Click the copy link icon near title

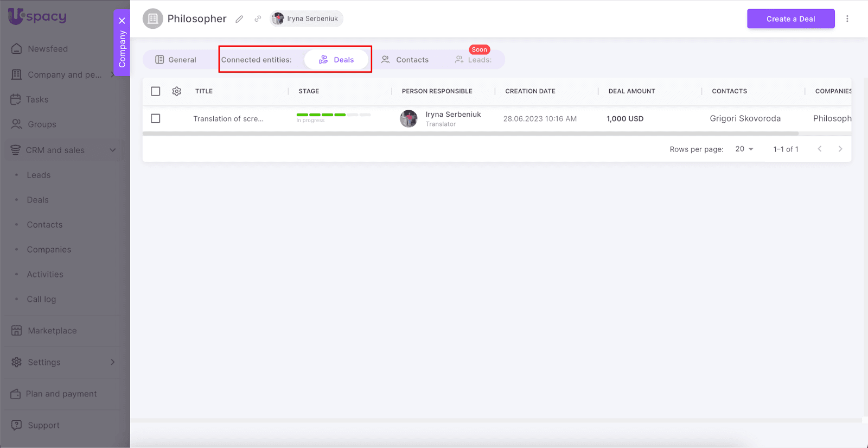pos(258,19)
